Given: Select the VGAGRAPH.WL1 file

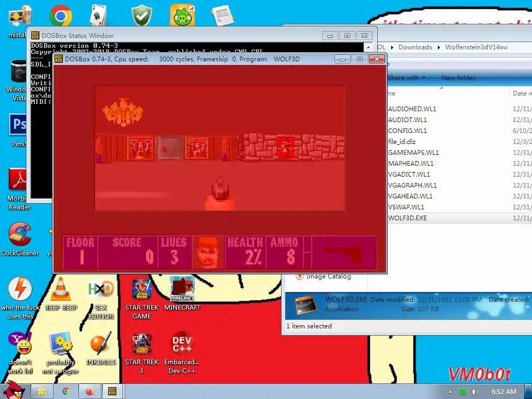Looking at the screenshot, I should 412,185.
